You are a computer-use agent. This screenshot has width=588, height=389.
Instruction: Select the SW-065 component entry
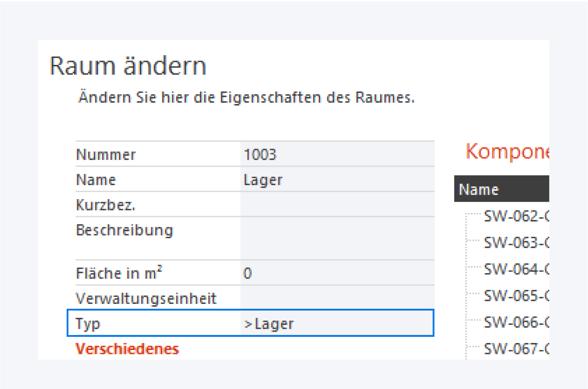click(516, 296)
